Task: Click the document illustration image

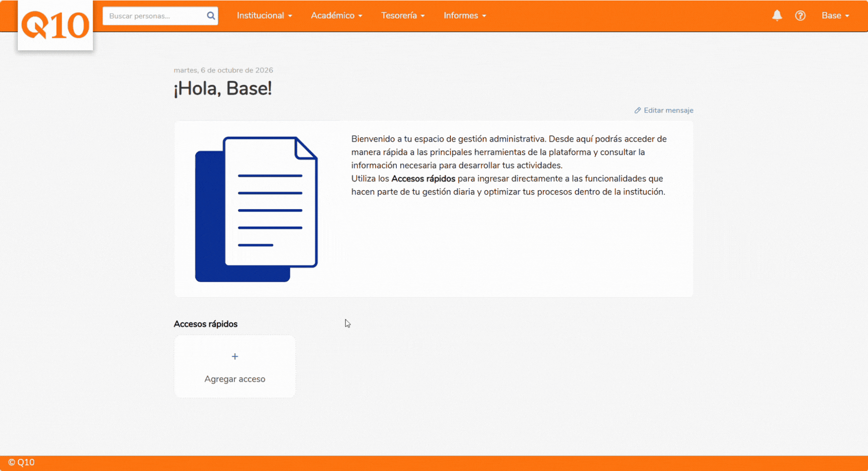Action: pyautogui.click(x=256, y=209)
